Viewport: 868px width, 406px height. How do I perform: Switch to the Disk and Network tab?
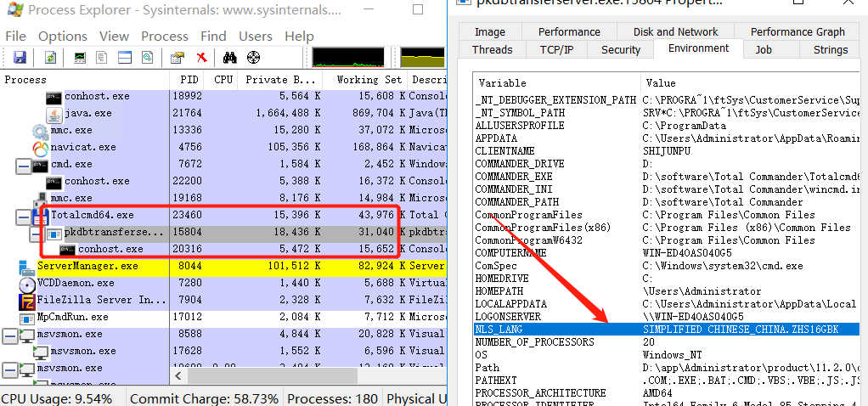pos(675,31)
